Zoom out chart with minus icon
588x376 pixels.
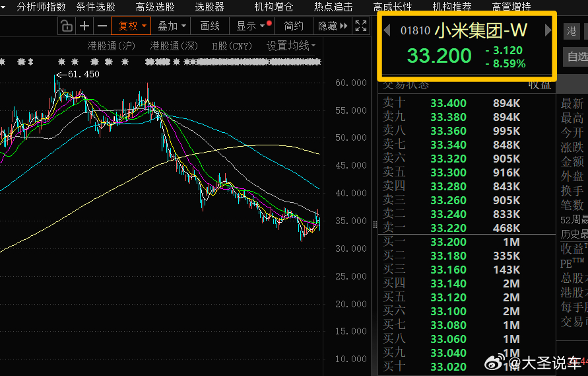[x=102, y=26]
